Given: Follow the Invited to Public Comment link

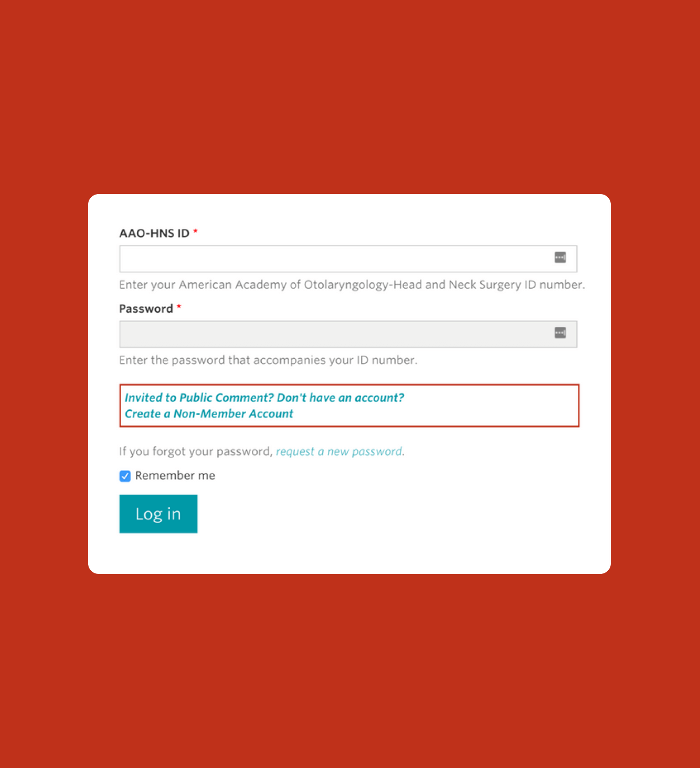Looking at the screenshot, I should pos(264,398).
